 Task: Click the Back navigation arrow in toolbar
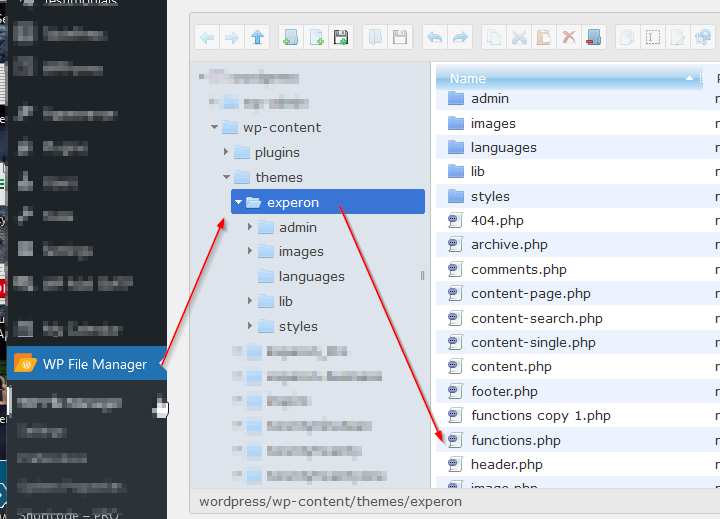[208, 37]
